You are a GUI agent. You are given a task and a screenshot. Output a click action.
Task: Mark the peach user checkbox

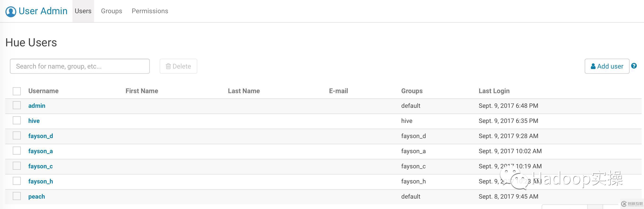[x=17, y=196]
